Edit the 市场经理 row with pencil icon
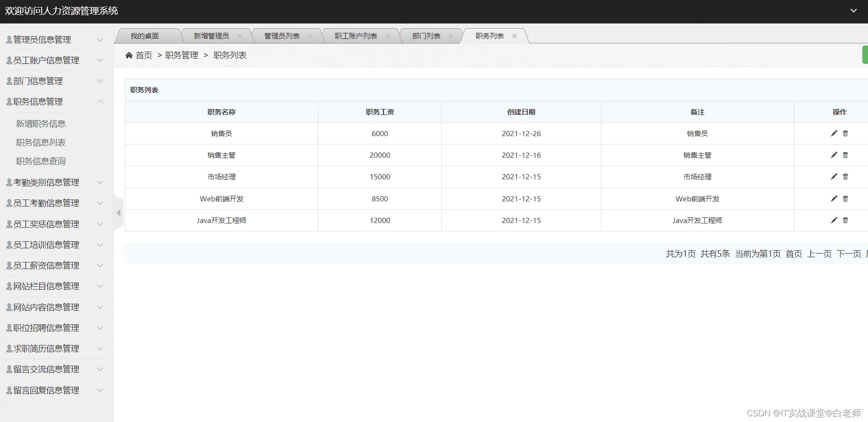 pyautogui.click(x=834, y=176)
